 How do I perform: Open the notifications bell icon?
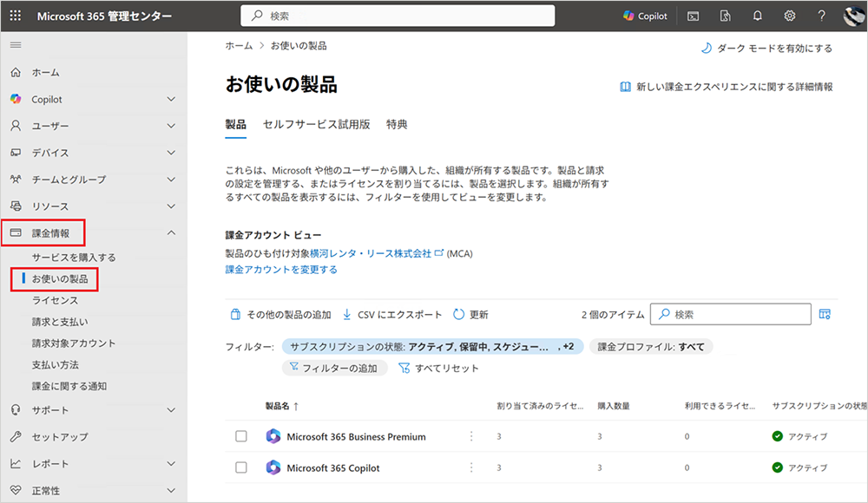point(757,16)
